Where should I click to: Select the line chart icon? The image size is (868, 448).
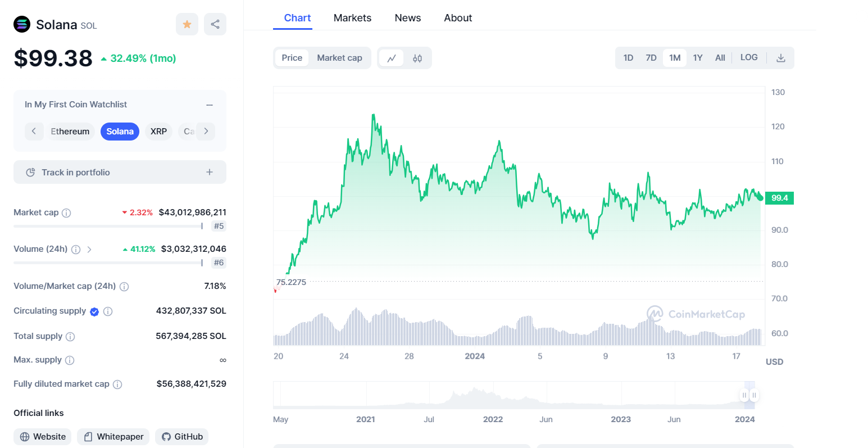point(392,58)
